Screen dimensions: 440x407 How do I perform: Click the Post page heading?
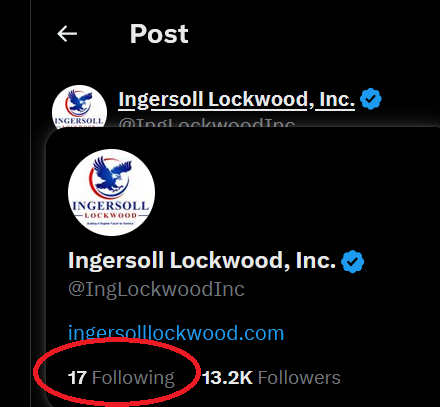pos(159,34)
